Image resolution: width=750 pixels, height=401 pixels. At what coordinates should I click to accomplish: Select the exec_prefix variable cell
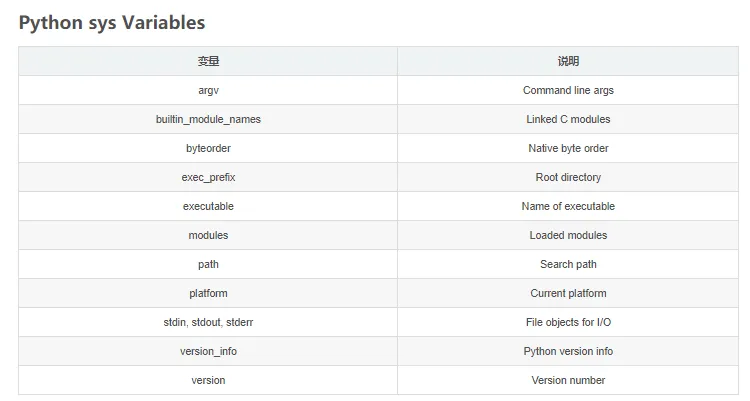(x=208, y=177)
